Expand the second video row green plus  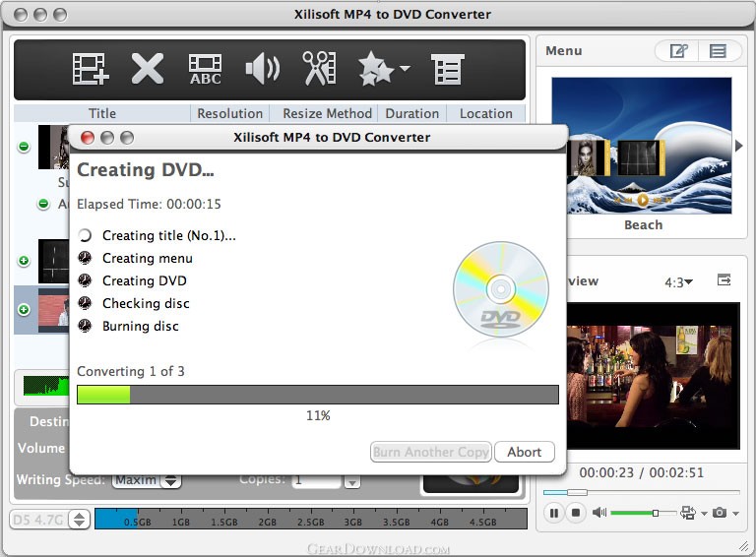point(24,261)
